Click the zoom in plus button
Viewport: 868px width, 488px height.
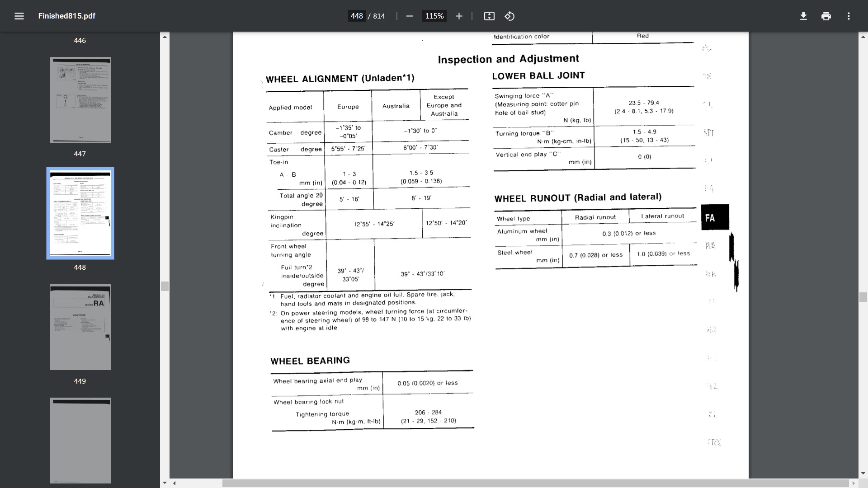coord(459,16)
